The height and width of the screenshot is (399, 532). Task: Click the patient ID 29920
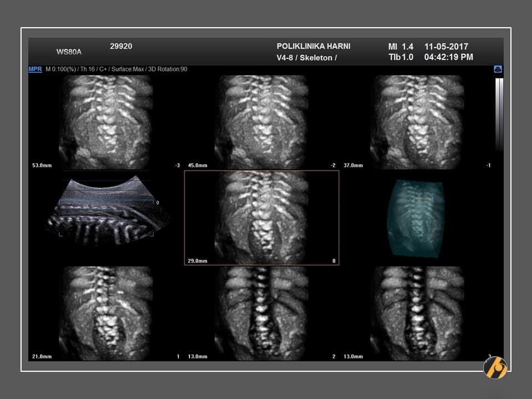click(121, 47)
